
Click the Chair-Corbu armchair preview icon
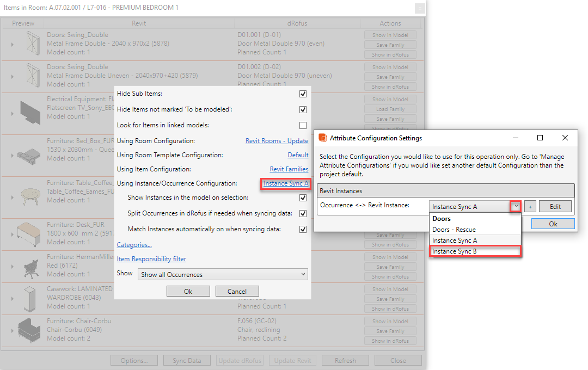point(29,330)
